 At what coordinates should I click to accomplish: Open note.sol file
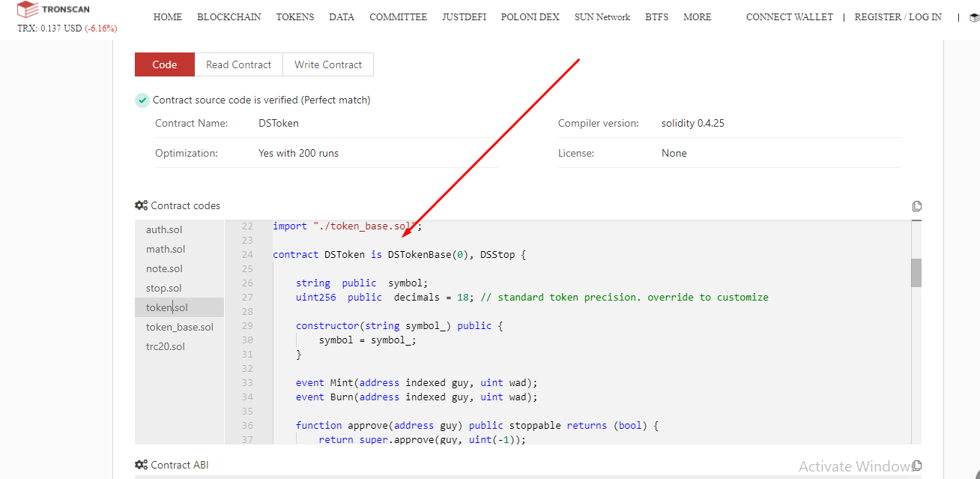point(179,268)
